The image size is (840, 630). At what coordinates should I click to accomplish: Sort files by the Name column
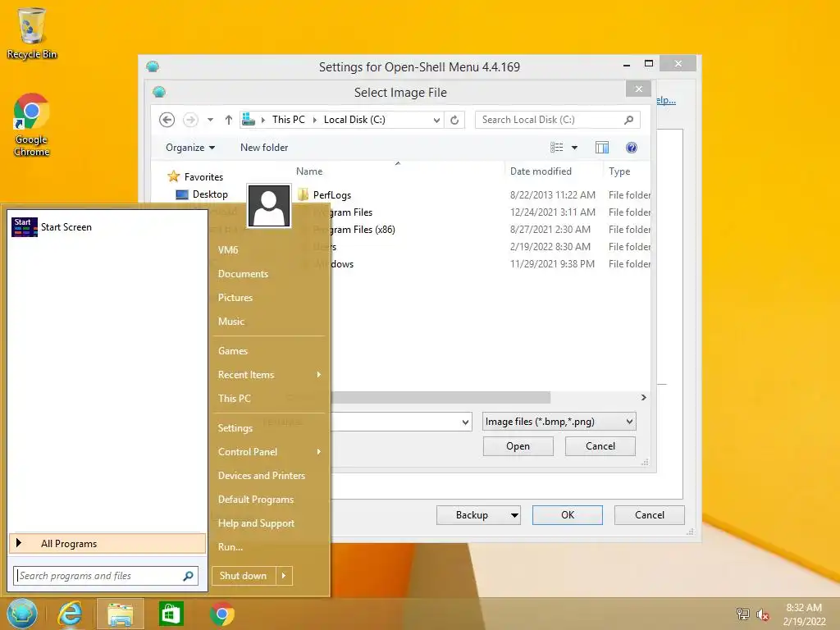309,171
